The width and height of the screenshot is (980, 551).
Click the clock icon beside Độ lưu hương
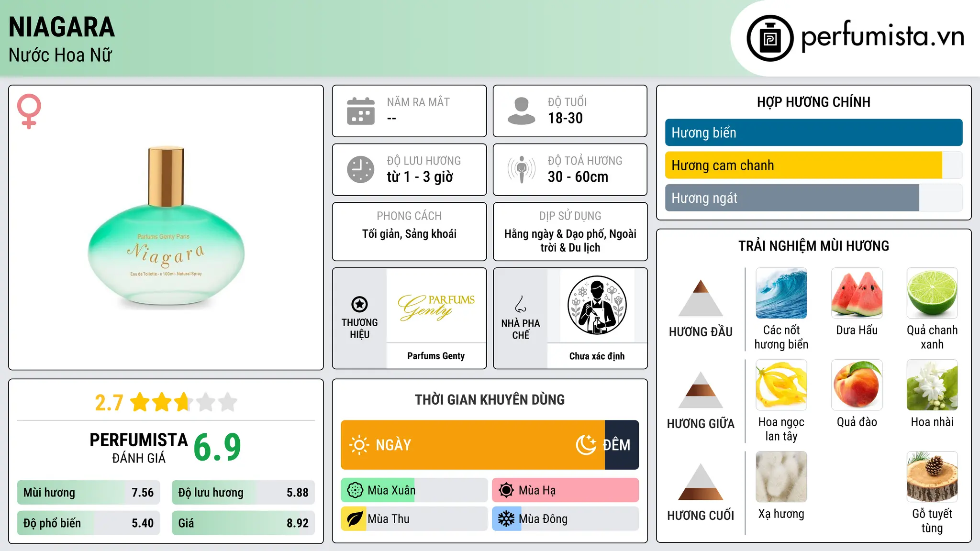tap(361, 169)
